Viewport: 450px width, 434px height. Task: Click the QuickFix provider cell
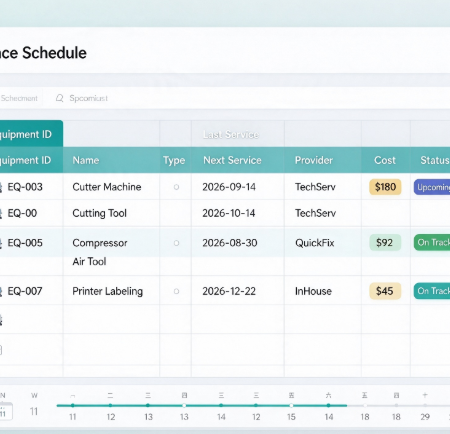(x=315, y=243)
